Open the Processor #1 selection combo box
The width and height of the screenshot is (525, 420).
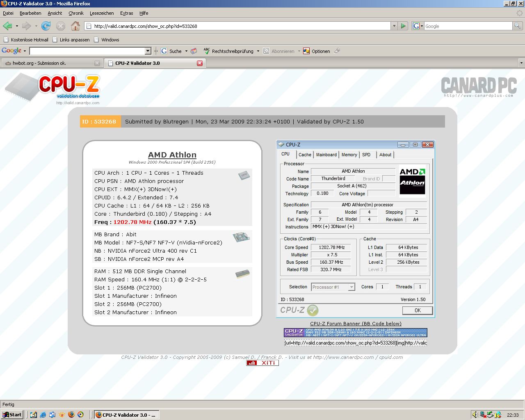coord(333,287)
